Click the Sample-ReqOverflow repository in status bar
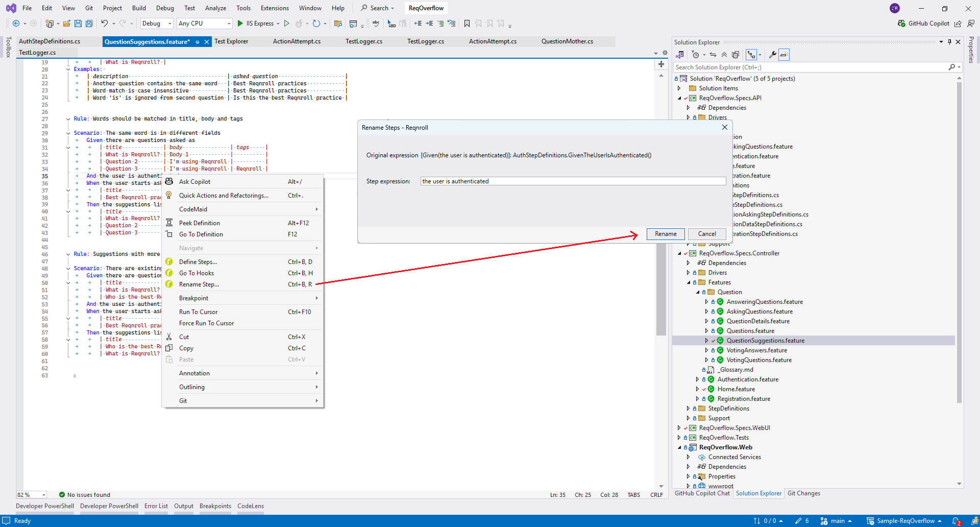Screen dimensions: 980x527 tap(904, 521)
